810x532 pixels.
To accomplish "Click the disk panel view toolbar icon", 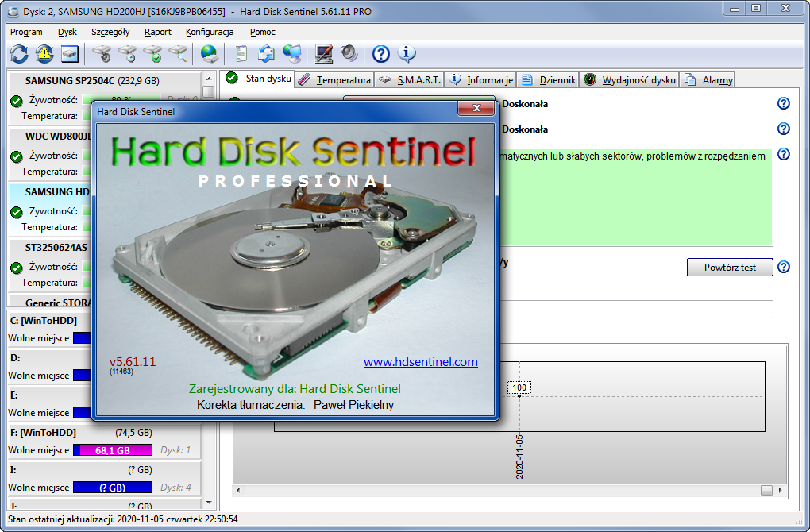I will click(70, 54).
